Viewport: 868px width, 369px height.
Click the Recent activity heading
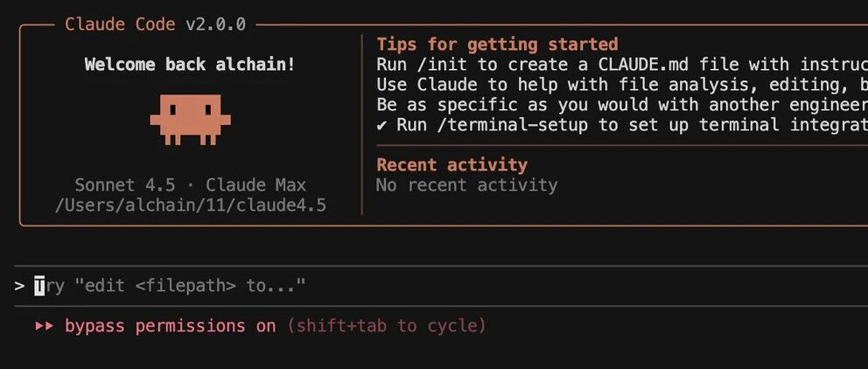[x=451, y=165]
